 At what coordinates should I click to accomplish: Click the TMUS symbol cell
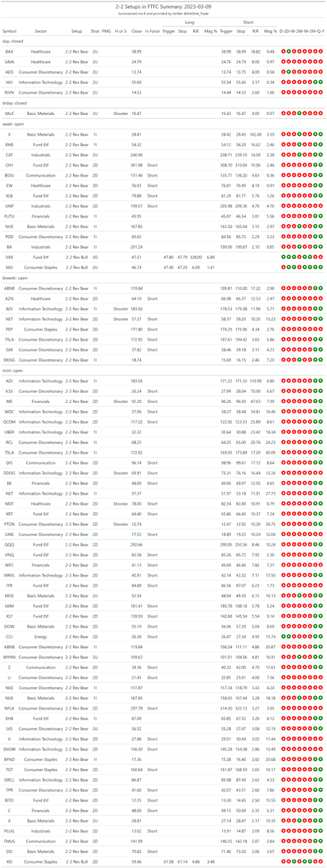click(x=9, y=841)
